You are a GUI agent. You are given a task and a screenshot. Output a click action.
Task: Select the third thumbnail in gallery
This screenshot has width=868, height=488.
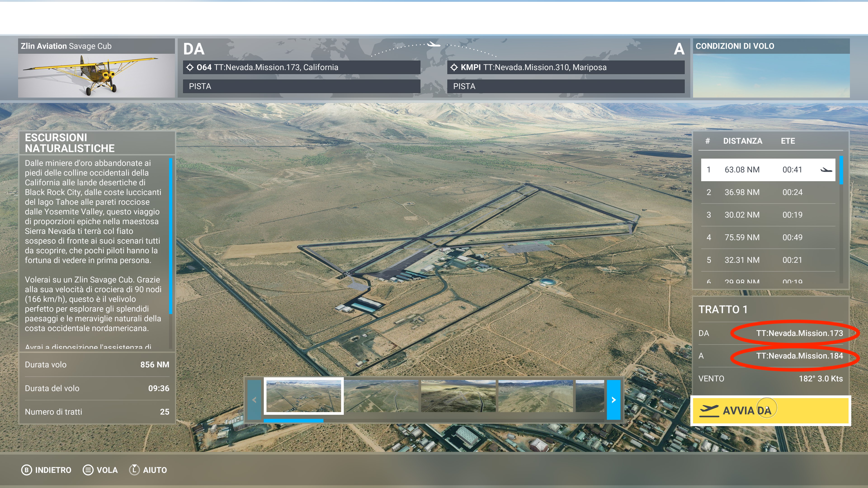pyautogui.click(x=458, y=396)
